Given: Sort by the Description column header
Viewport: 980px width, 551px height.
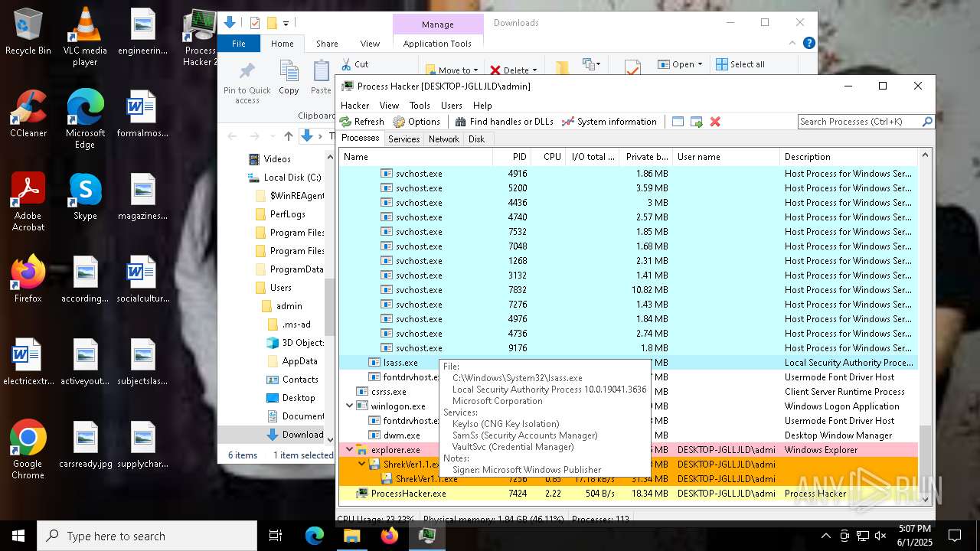Looking at the screenshot, I should 849,157.
